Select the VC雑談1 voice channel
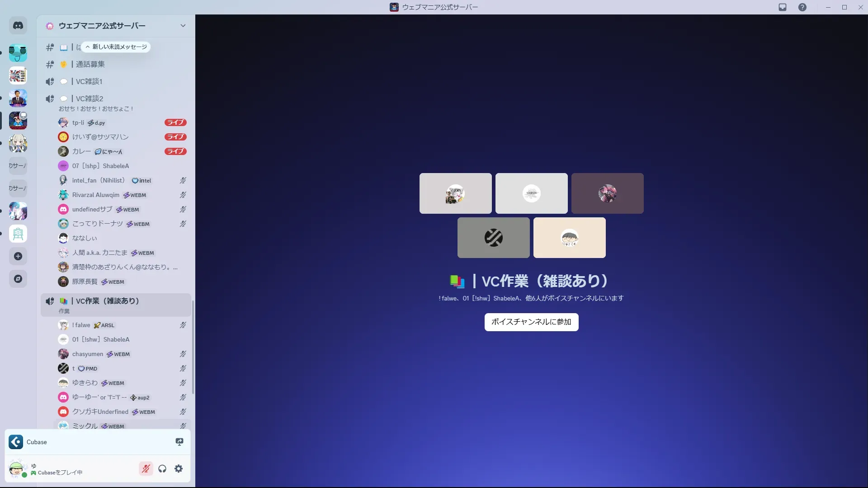 coord(89,81)
